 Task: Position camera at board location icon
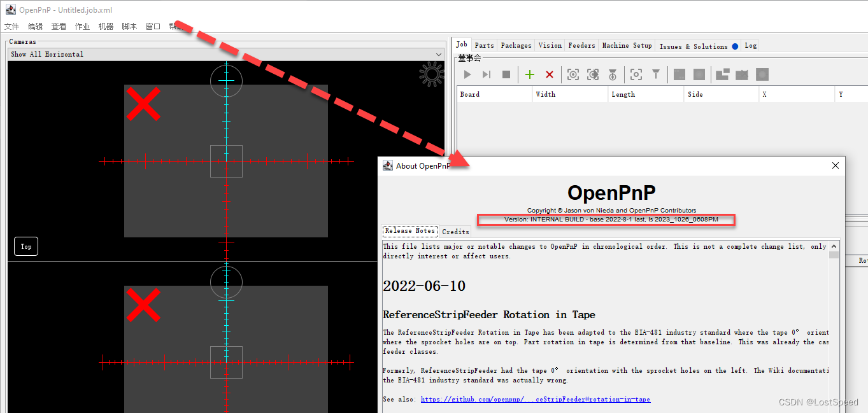pos(573,74)
